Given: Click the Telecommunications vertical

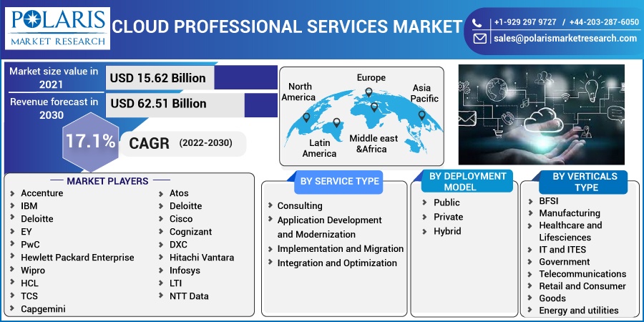Looking at the screenshot, I should click(x=582, y=274).
